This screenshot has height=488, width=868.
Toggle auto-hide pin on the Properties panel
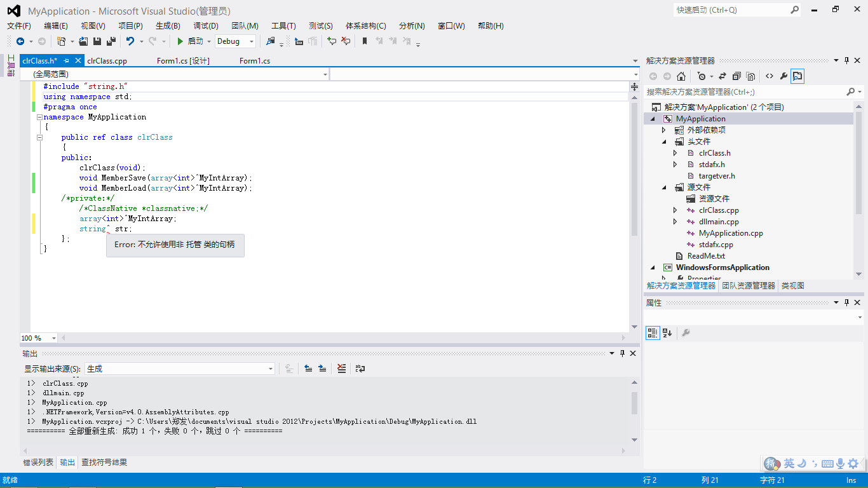(x=847, y=302)
